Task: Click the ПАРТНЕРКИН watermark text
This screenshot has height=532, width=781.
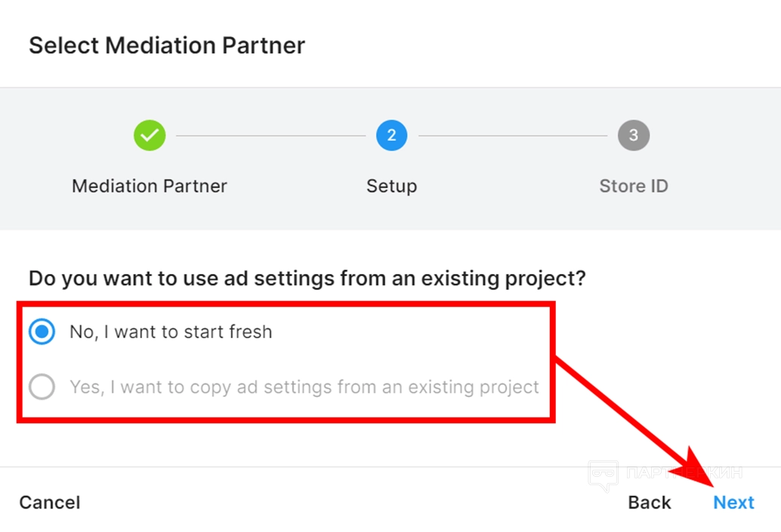Action: click(684, 473)
